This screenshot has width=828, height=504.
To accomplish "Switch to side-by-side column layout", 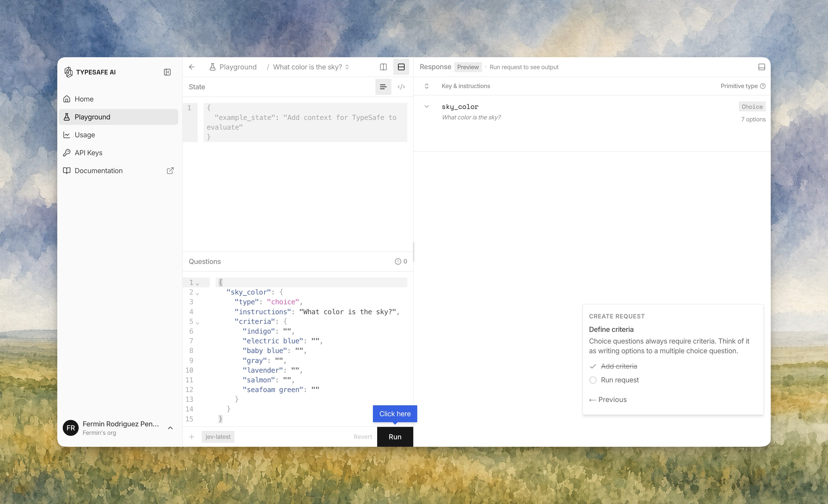I will click(x=383, y=67).
